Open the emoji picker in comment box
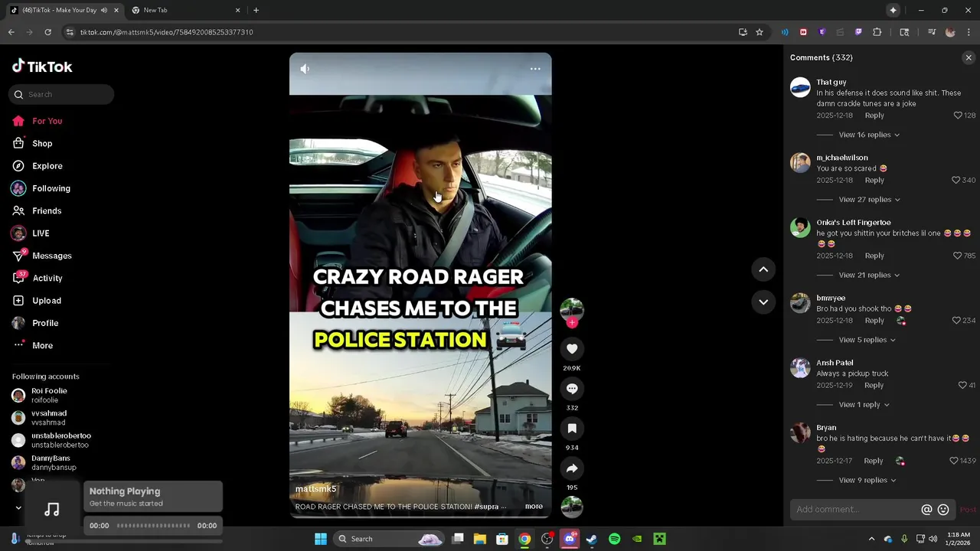This screenshot has width=980, height=551. 943,510
